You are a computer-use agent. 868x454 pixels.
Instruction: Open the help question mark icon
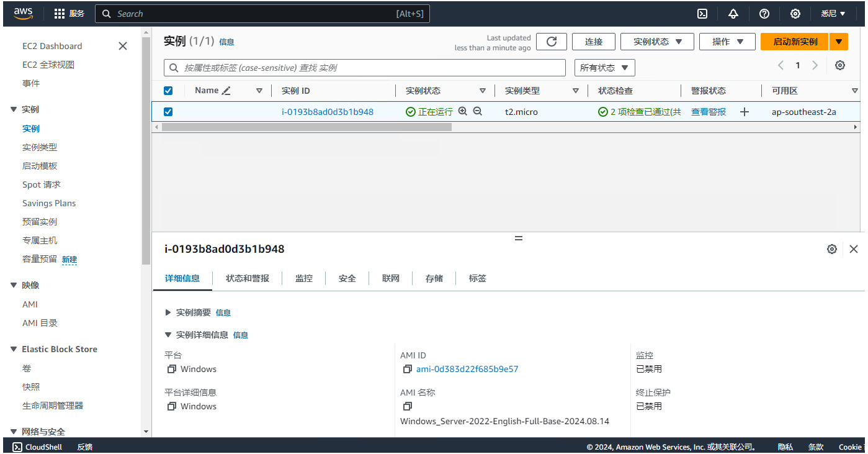pos(764,14)
